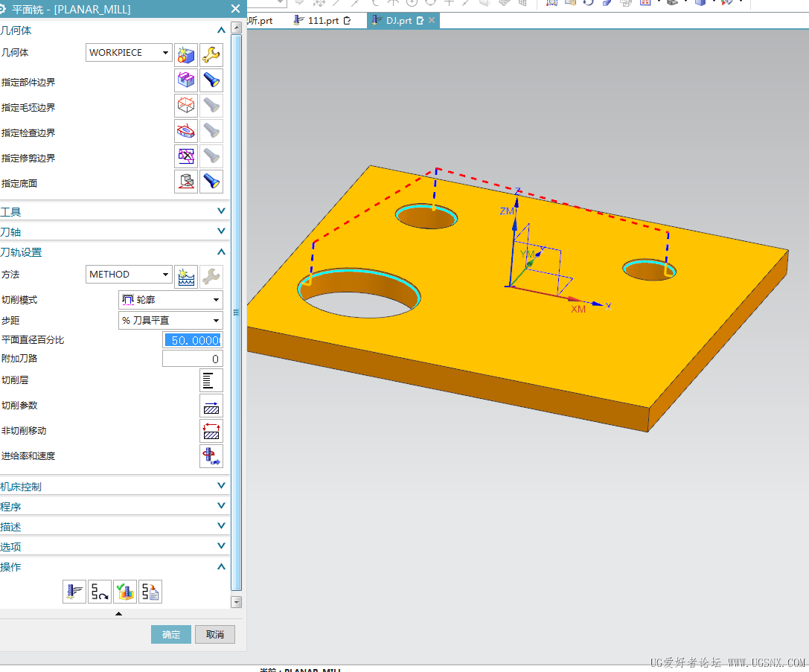Screen dimensions: 809x672
Task: Click the generate tool path icon
Action: (74, 592)
